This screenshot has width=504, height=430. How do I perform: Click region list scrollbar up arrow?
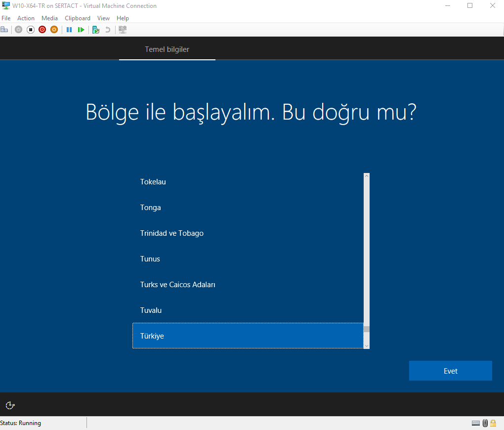[367, 176]
